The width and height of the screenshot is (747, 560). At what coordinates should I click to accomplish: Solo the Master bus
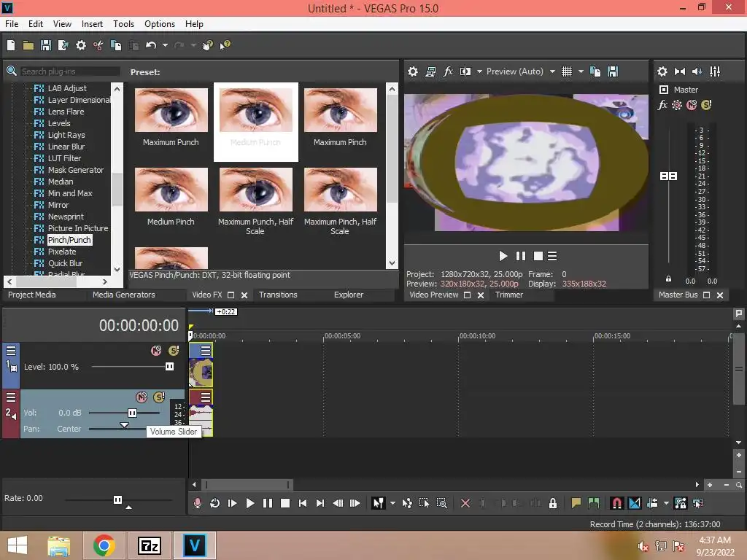(706, 105)
